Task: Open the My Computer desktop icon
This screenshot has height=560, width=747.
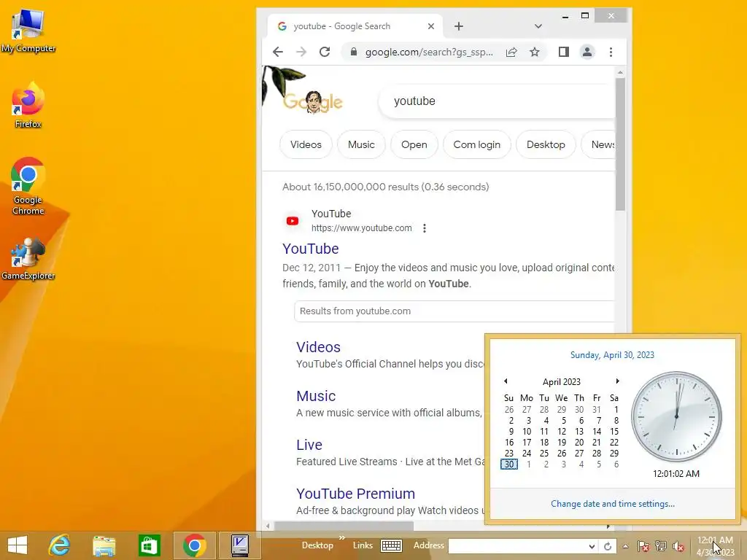Action: (28, 31)
